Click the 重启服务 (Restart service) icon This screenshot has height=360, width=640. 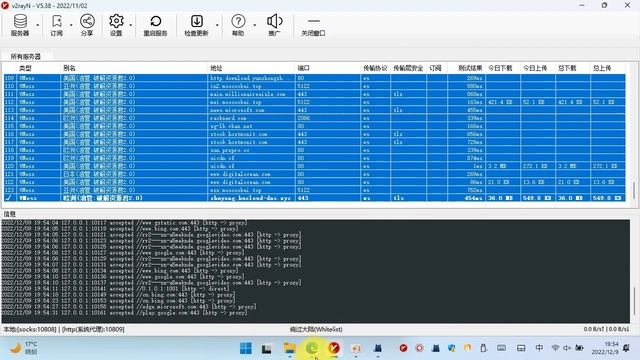(x=156, y=25)
